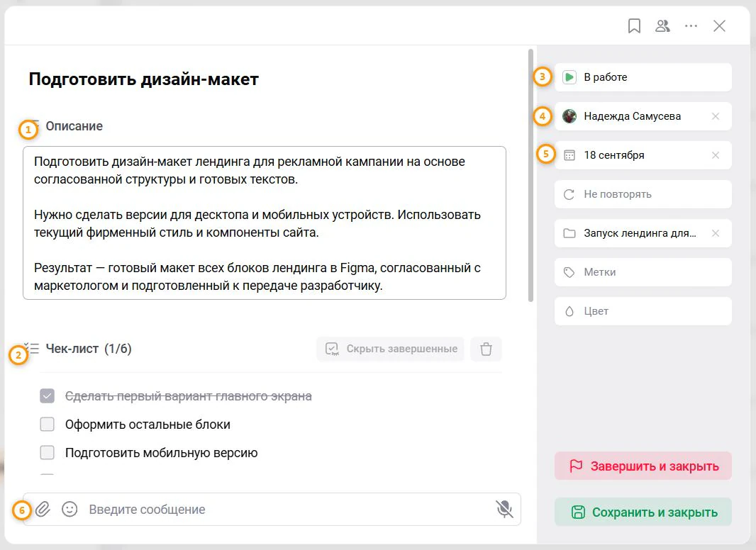Viewport: 756px width, 550px height.
Task: Click the bookmark icon in the header
Action: tap(634, 26)
